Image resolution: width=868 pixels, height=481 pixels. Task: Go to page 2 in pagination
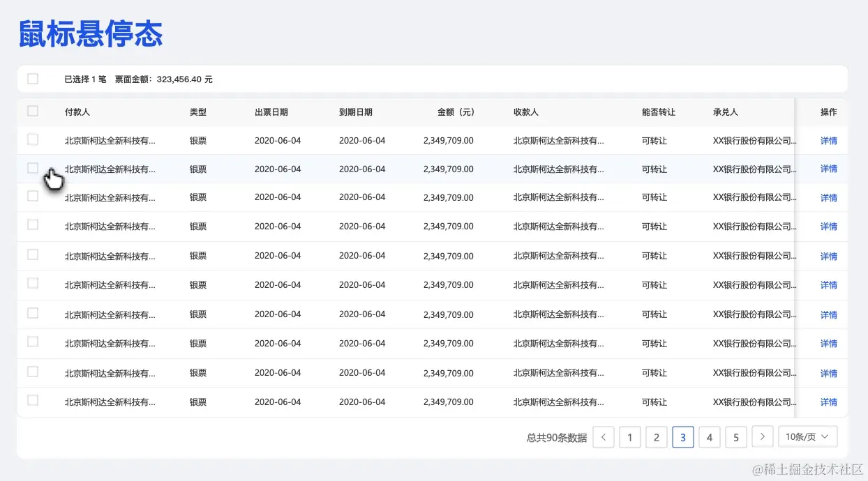click(656, 437)
